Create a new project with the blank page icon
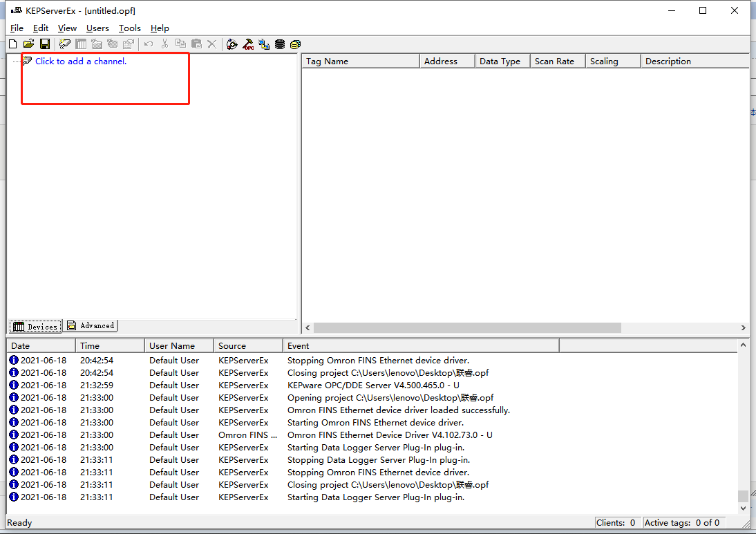The height and width of the screenshot is (534, 756). point(13,44)
